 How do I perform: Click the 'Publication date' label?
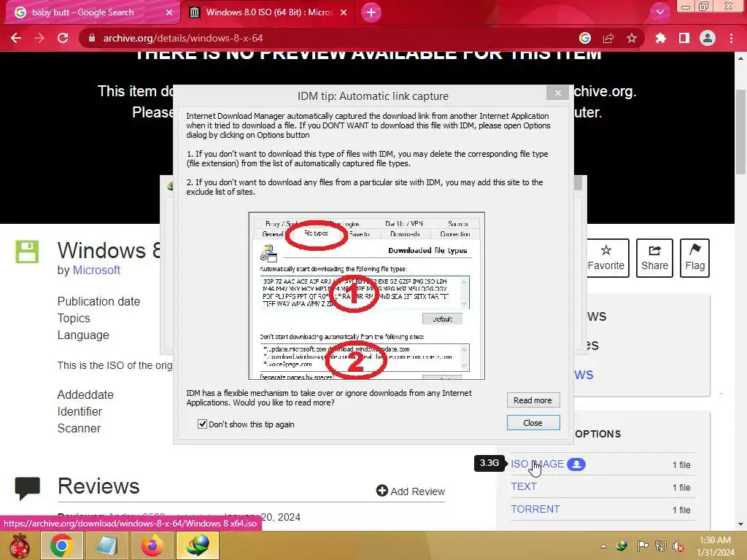pyautogui.click(x=98, y=301)
